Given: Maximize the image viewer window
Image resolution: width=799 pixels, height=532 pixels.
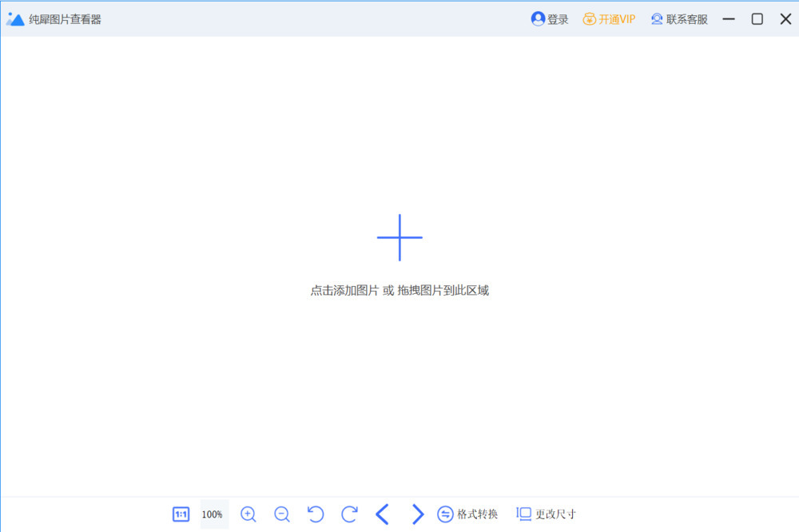Looking at the screenshot, I should tap(757, 19).
